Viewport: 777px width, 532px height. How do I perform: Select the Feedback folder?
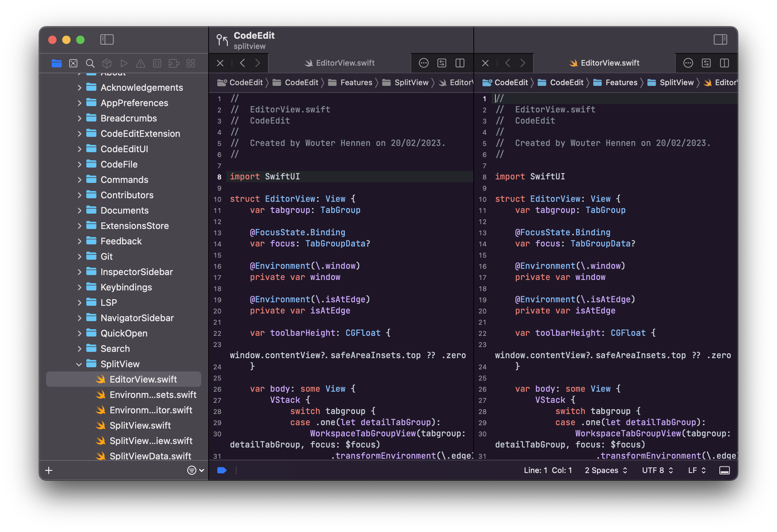(124, 241)
